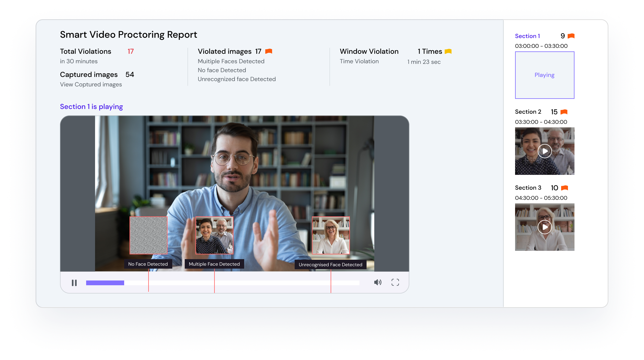Click the flag icon next to Section 1

pos(571,36)
